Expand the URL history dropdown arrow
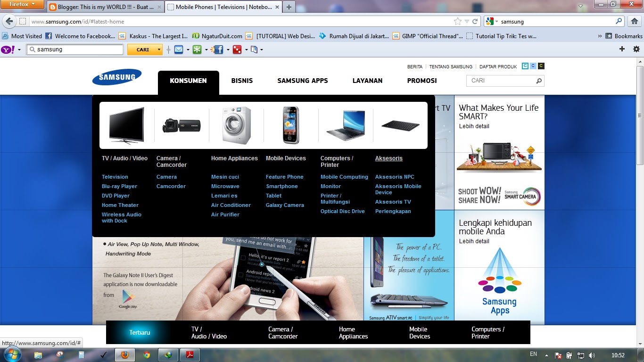Screen dimensions: 644x362 click(x=467, y=21)
